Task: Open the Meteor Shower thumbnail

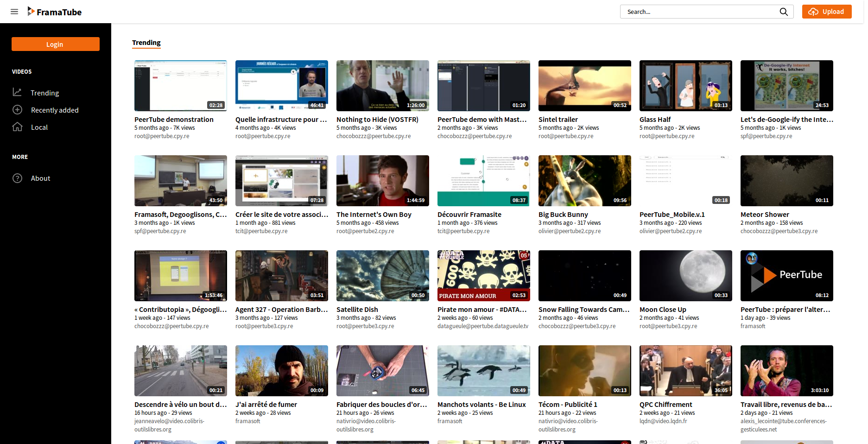Action: pyautogui.click(x=787, y=181)
